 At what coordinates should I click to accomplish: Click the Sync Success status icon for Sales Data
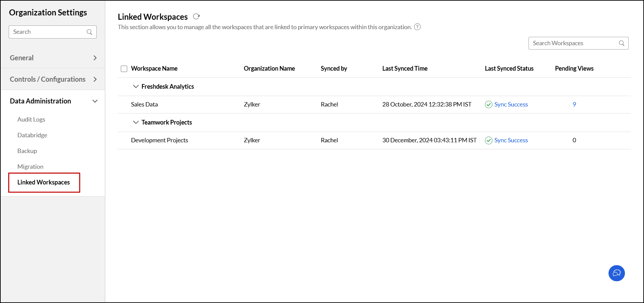[x=488, y=104]
